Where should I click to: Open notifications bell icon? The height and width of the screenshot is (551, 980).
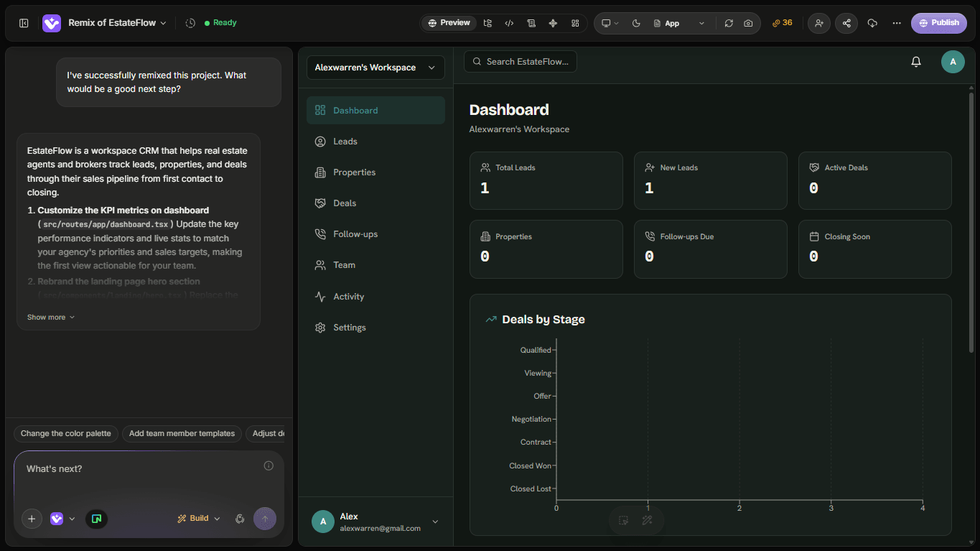point(916,62)
